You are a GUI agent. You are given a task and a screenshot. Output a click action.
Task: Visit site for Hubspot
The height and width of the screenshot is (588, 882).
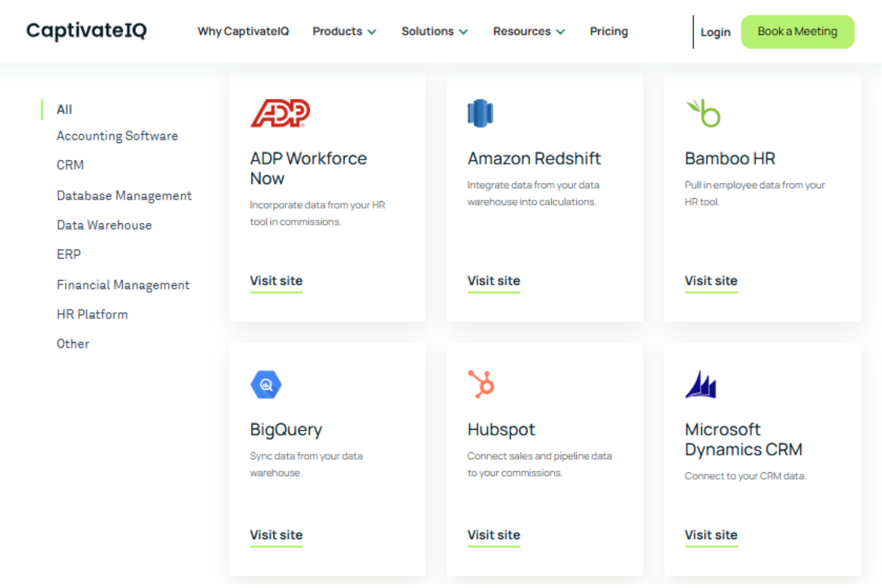pyautogui.click(x=494, y=536)
